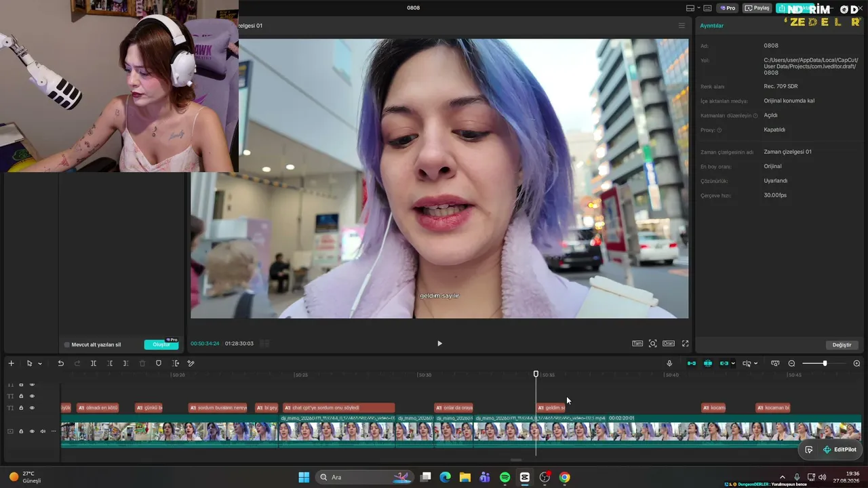
Task: Switch to the Ayrıntılar tab
Action: click(x=712, y=26)
